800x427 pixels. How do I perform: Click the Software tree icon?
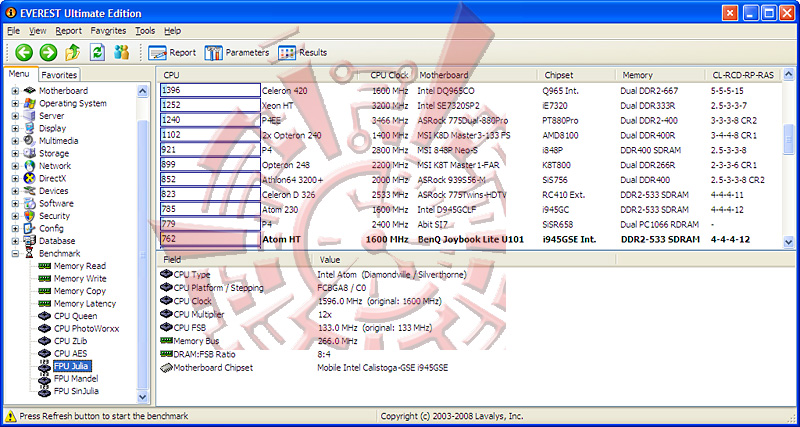30,204
